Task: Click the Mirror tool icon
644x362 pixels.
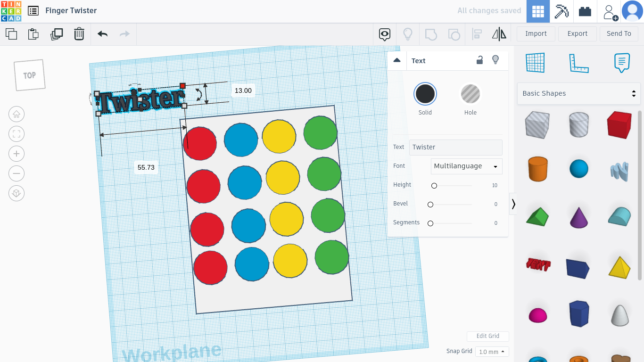Action: click(499, 34)
